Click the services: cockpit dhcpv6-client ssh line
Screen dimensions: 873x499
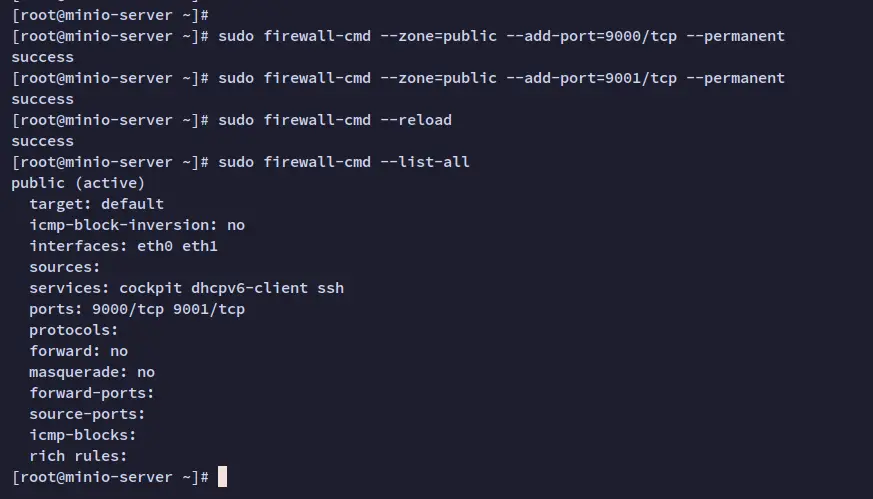(187, 288)
